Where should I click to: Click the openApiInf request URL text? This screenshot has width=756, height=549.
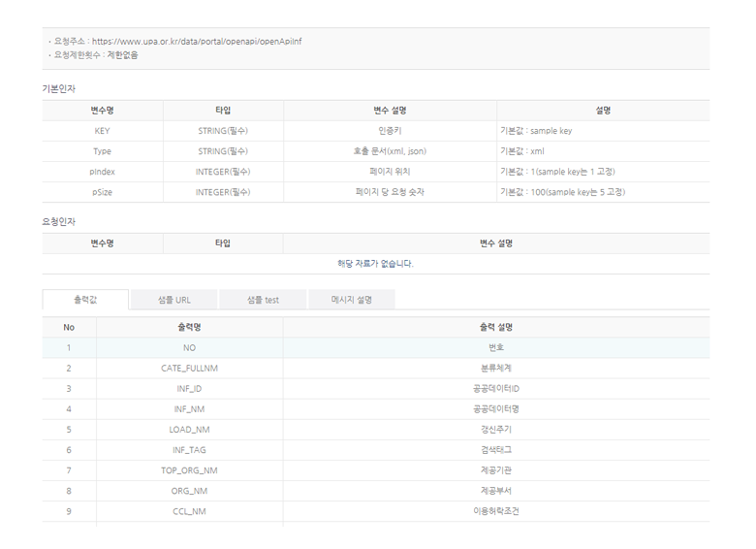coord(197,42)
